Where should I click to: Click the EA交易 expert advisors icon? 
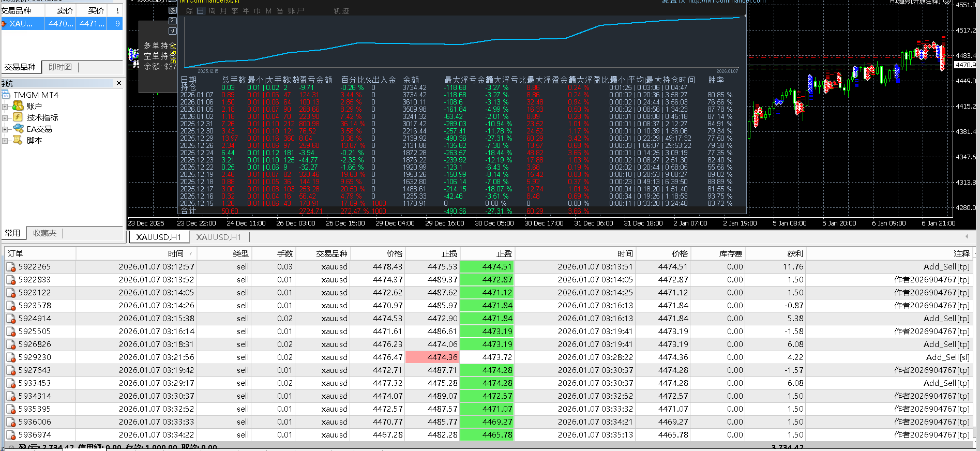pos(18,129)
